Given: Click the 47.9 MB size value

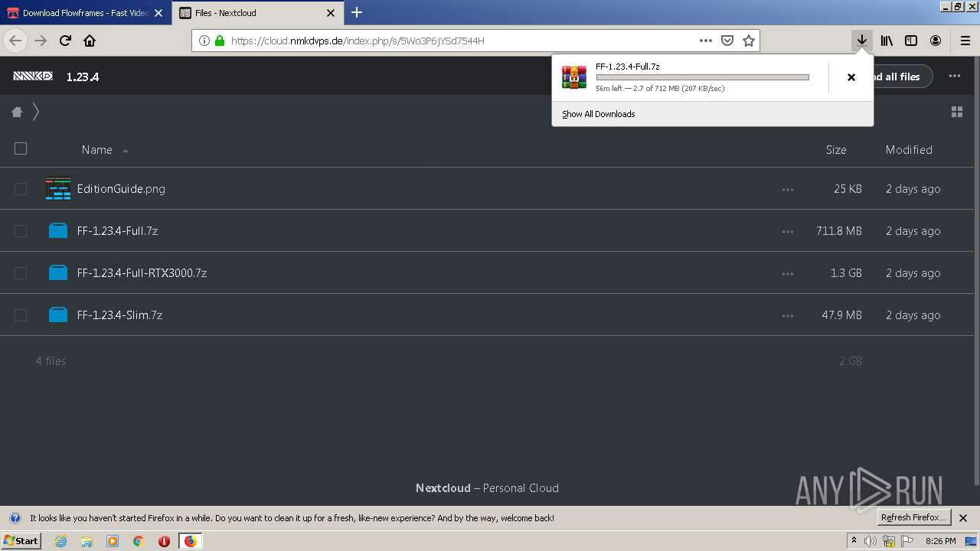Looking at the screenshot, I should [x=842, y=315].
